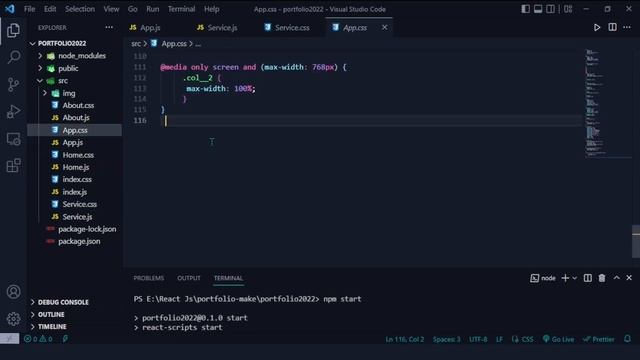Click Prettier status bar item
Screen dimensions: 640x360
[x=599, y=339]
